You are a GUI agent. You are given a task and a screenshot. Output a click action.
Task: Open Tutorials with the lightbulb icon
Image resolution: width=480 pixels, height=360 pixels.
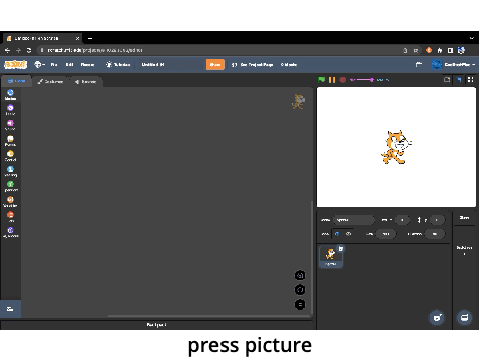(x=118, y=65)
